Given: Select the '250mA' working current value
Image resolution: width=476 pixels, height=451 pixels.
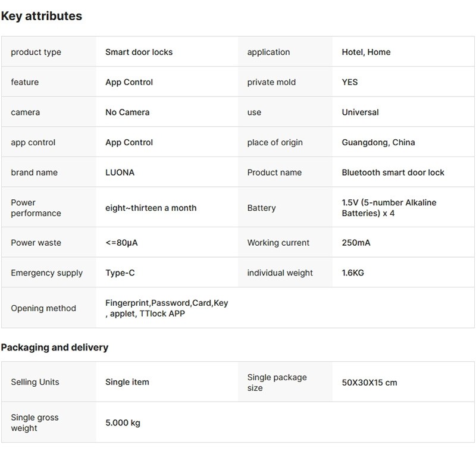Looking at the screenshot, I should tap(355, 243).
